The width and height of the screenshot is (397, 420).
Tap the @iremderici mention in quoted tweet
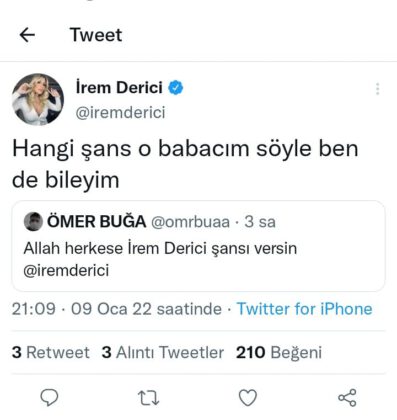point(66,270)
